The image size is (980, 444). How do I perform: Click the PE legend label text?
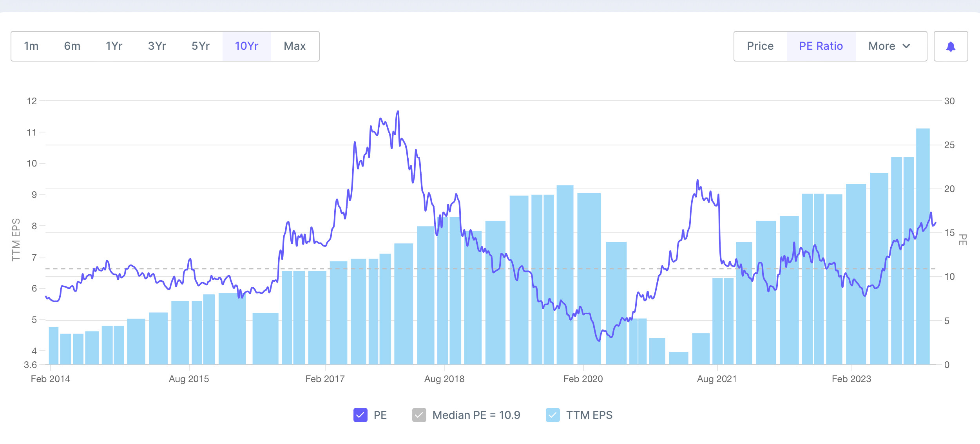click(x=380, y=415)
